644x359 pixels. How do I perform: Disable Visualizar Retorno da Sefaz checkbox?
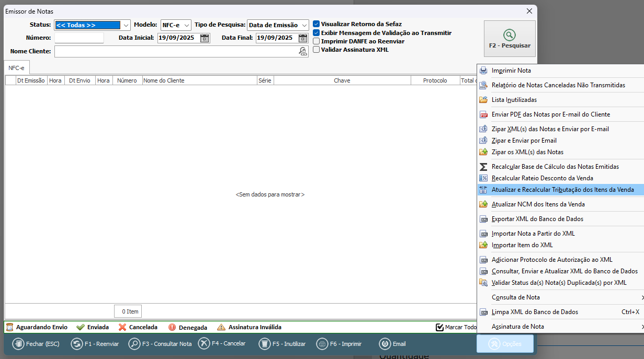coord(316,24)
